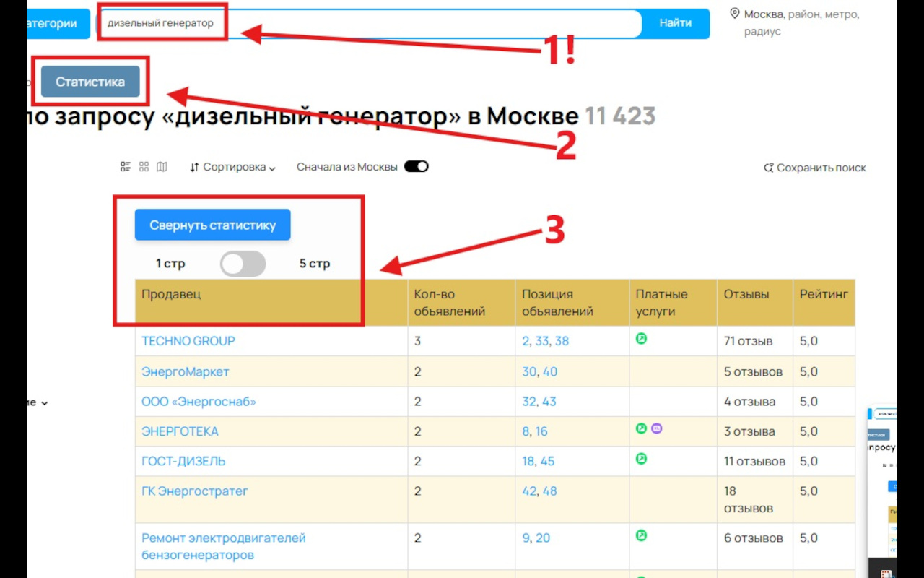The height and width of the screenshot is (578, 924).
Task: Click the Кол-во объявлений column header
Action: pyautogui.click(x=462, y=303)
